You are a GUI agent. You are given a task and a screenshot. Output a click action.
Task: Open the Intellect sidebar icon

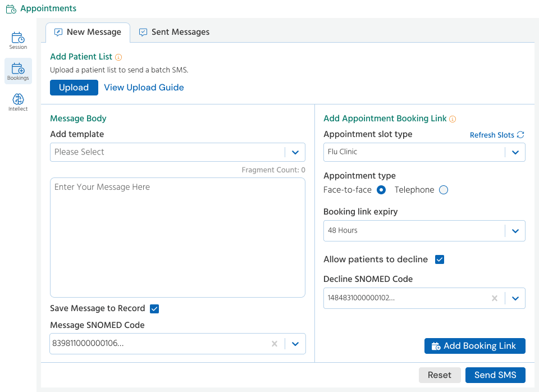(18, 102)
